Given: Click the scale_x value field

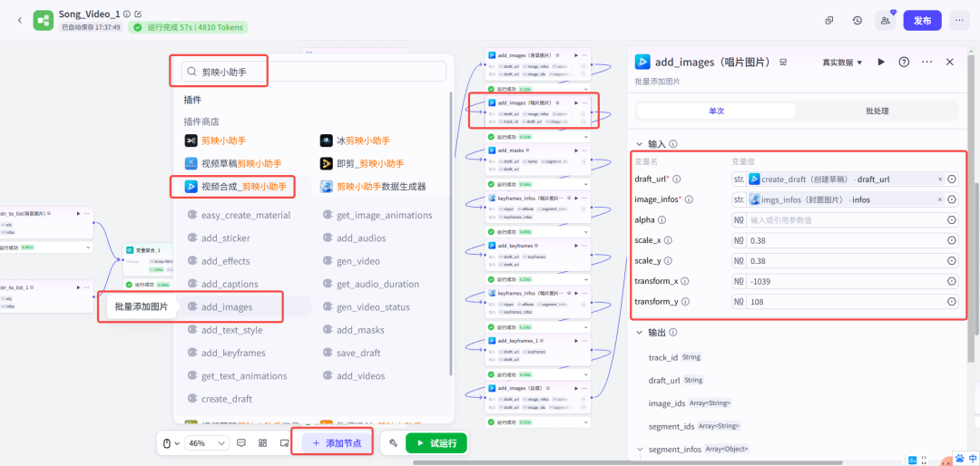Looking at the screenshot, I should [x=846, y=240].
